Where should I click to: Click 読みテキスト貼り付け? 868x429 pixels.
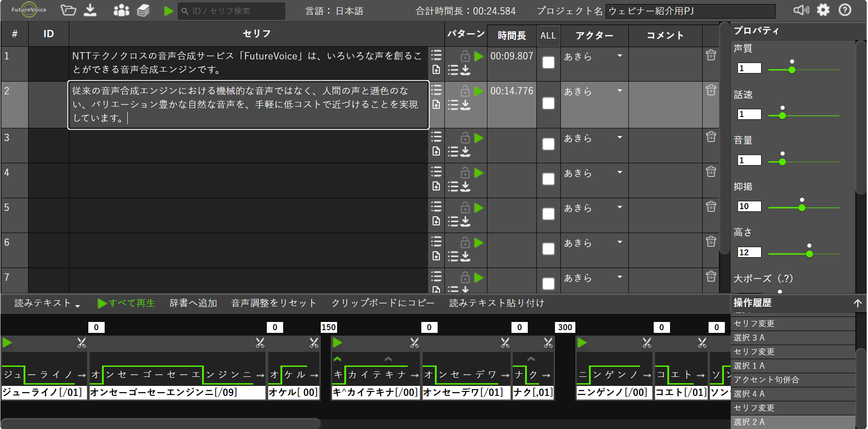click(x=497, y=303)
